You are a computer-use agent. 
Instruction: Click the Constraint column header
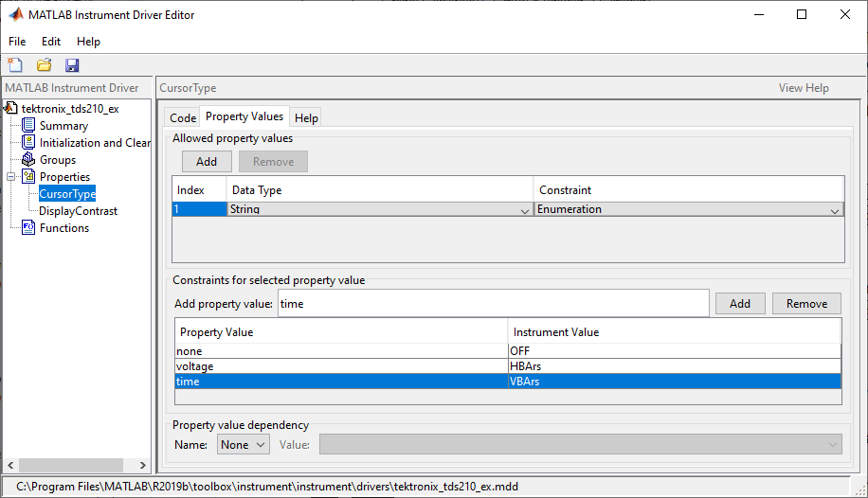689,189
